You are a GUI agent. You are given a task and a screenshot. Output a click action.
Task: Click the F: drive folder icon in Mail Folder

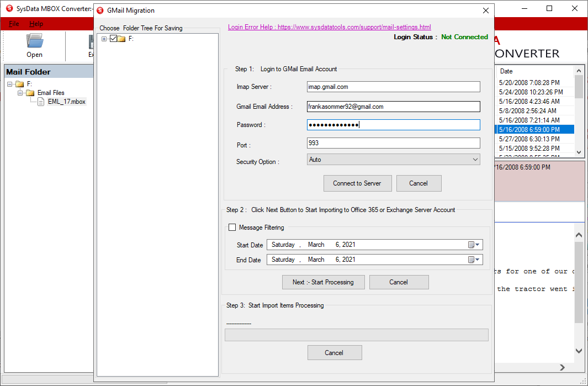point(19,84)
